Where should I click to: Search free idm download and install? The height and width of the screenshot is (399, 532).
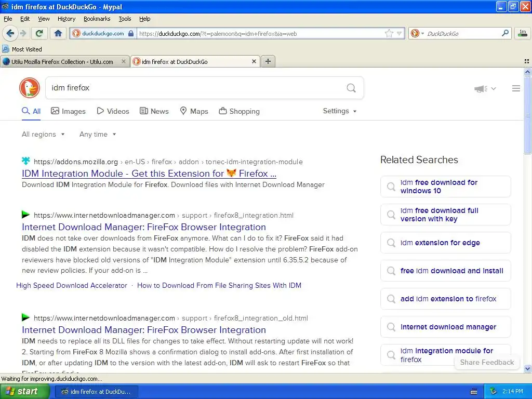point(445,271)
